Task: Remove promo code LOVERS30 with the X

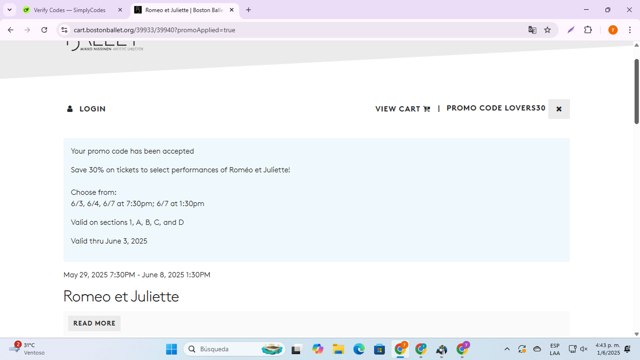Action: tap(559, 109)
